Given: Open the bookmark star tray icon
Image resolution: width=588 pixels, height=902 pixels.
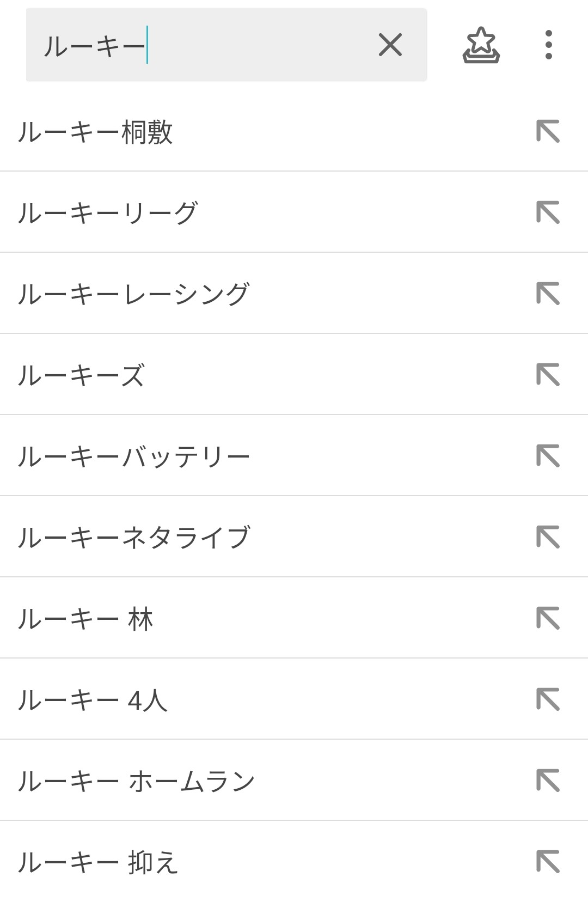Looking at the screenshot, I should [x=481, y=45].
